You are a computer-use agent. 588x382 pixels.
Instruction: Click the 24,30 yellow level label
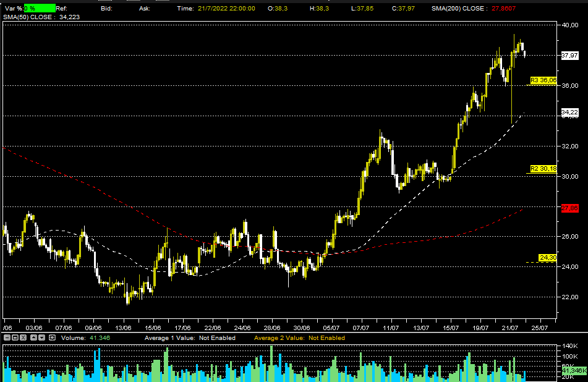(547, 258)
